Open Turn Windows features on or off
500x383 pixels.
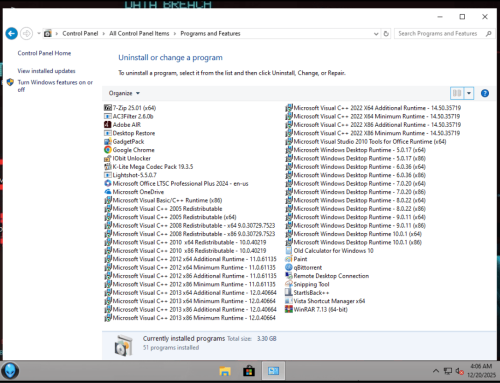coord(55,86)
